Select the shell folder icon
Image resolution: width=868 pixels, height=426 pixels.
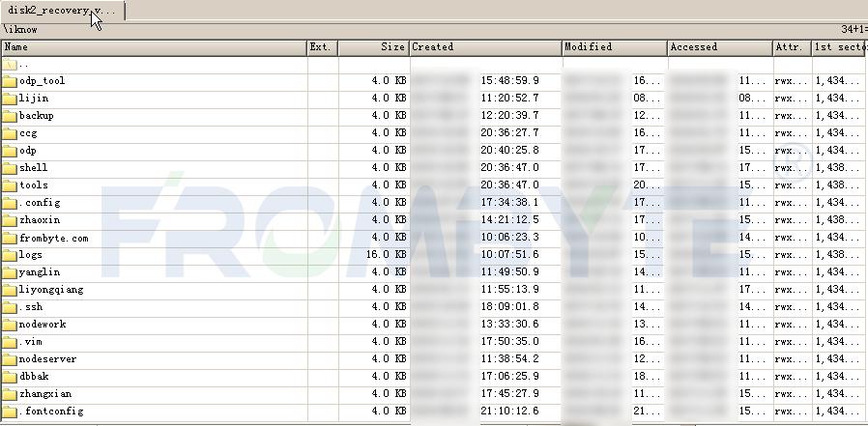(x=10, y=168)
